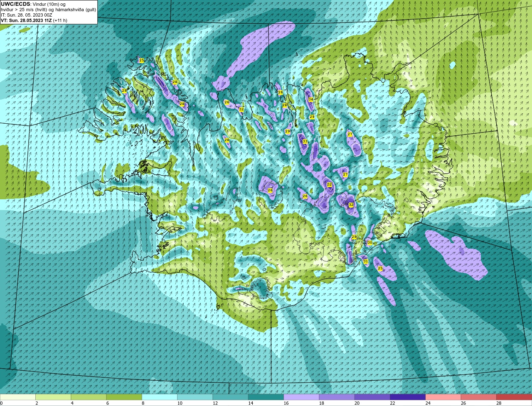Choose the 22–24 m/s dark indigo legend swatch
The height and width of the screenshot is (406, 532).
click(408, 397)
